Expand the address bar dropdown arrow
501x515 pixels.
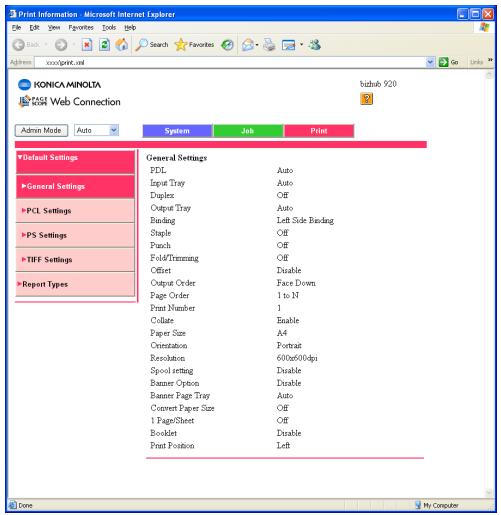coord(430,62)
